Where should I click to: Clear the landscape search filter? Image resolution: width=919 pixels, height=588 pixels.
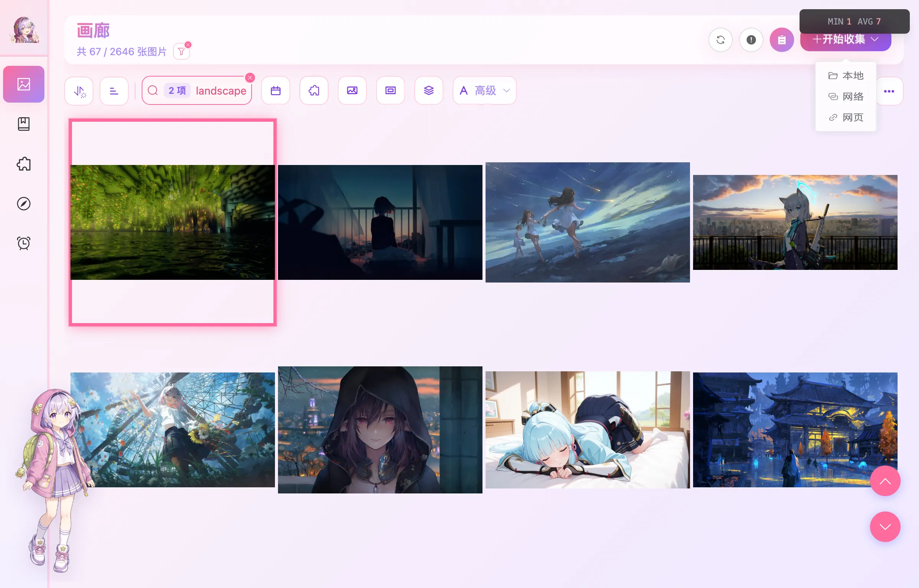point(250,78)
